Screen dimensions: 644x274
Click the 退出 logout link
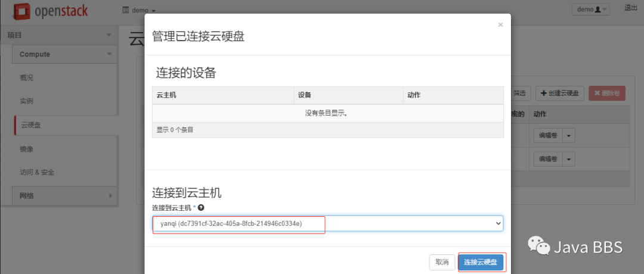click(x=630, y=7)
